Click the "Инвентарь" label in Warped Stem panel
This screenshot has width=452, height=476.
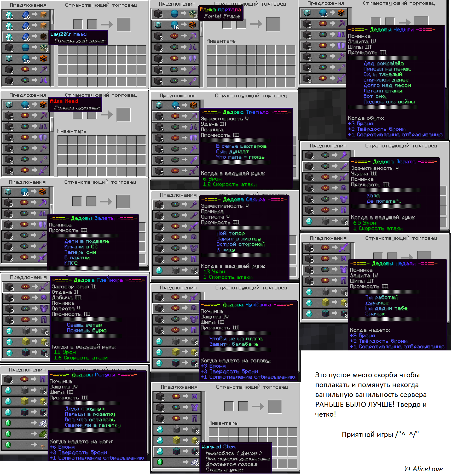[223, 423]
